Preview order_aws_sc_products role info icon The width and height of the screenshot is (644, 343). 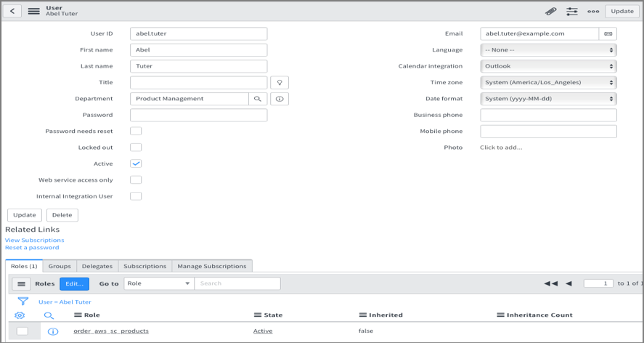pos(53,331)
